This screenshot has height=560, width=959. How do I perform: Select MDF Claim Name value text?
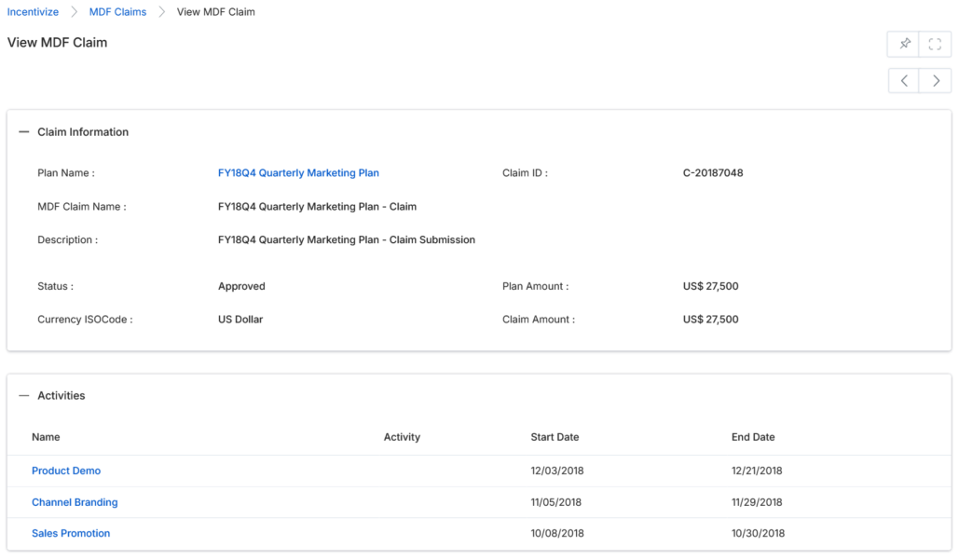pos(318,207)
